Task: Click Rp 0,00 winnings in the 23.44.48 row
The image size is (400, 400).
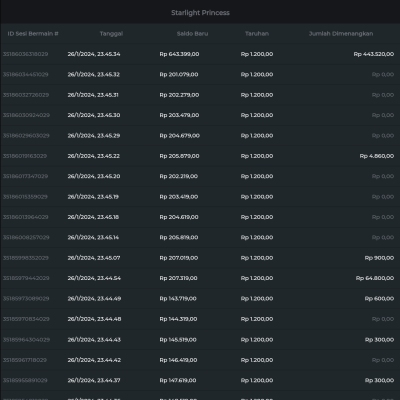Action: (383, 319)
